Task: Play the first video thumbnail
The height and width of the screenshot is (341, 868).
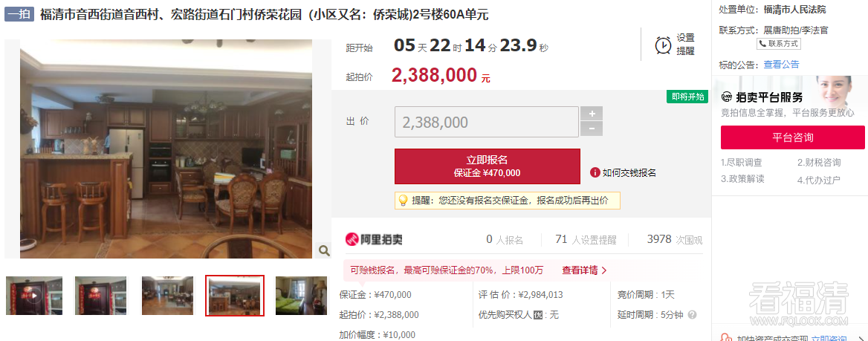Action: tap(34, 296)
